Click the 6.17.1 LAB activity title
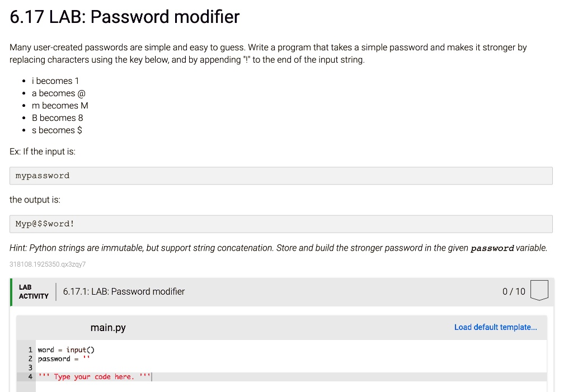 pos(124,291)
